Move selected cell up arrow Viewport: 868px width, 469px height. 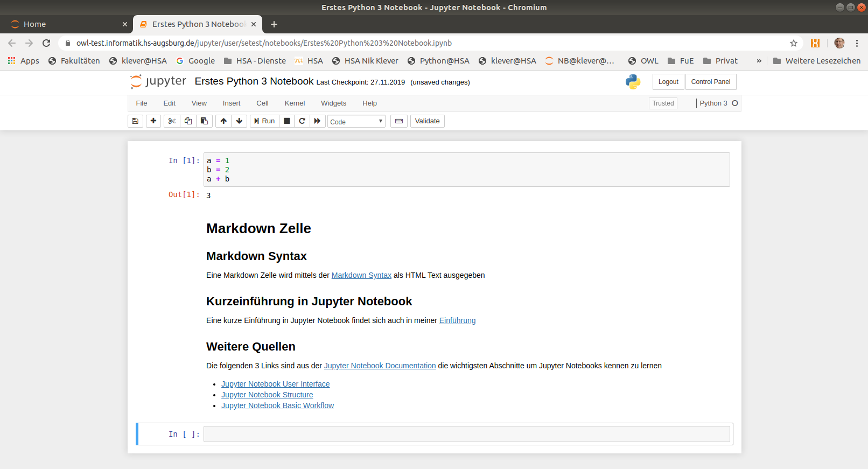tap(223, 121)
